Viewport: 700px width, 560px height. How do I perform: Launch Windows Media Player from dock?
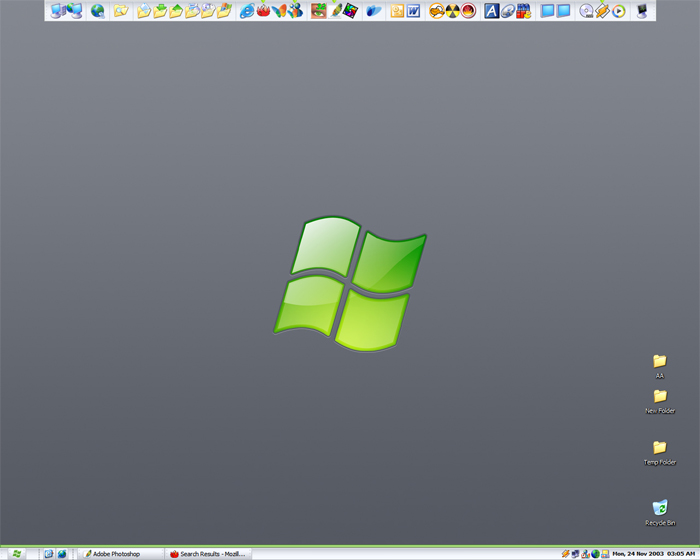tap(618, 11)
